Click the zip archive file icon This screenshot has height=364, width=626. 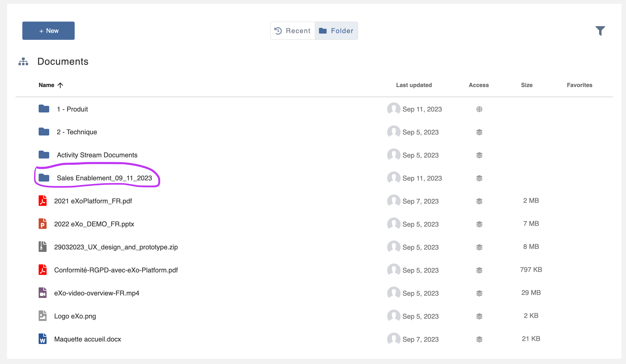click(x=43, y=247)
